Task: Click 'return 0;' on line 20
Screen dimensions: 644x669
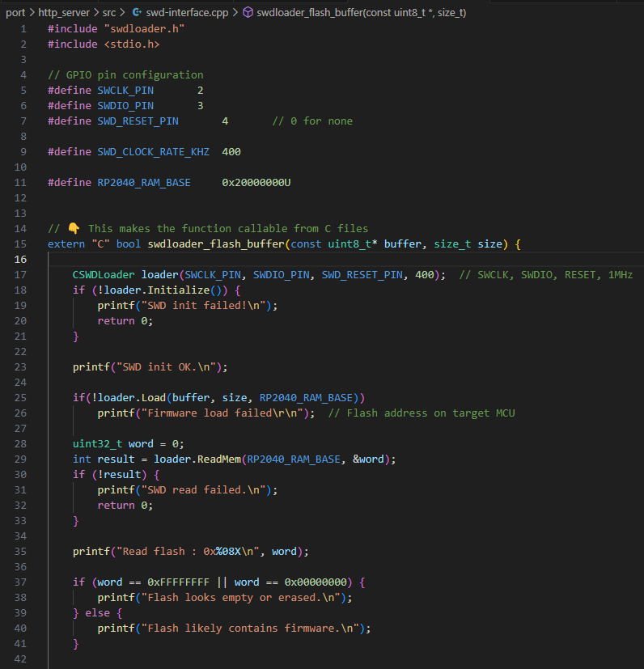Action: (x=125, y=321)
